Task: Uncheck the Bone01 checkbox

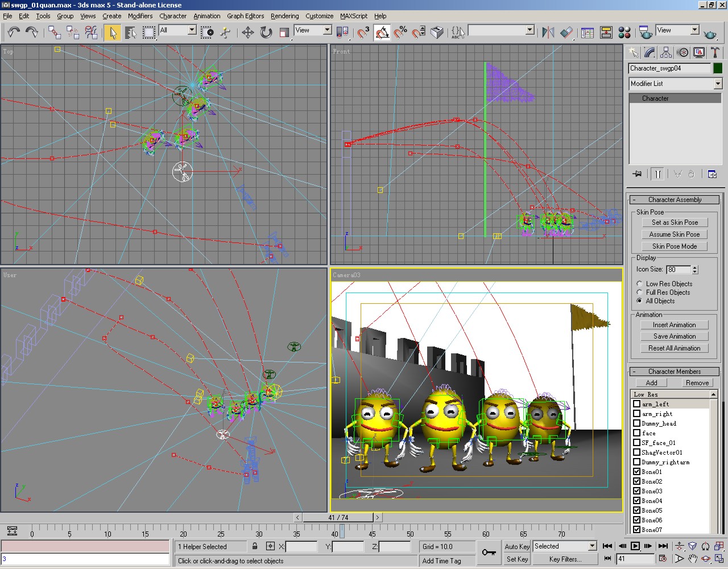Action: (x=637, y=472)
